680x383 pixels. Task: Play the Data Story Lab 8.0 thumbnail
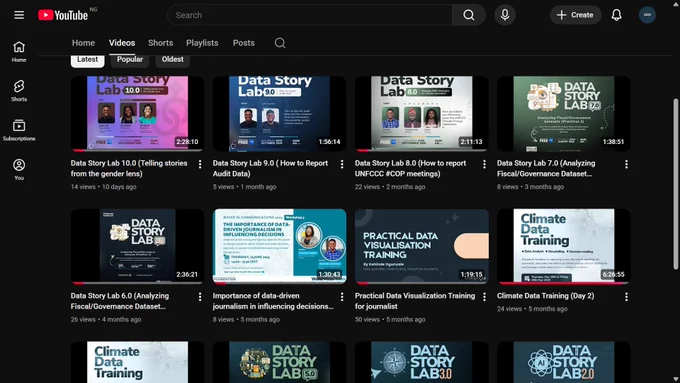[422, 114]
